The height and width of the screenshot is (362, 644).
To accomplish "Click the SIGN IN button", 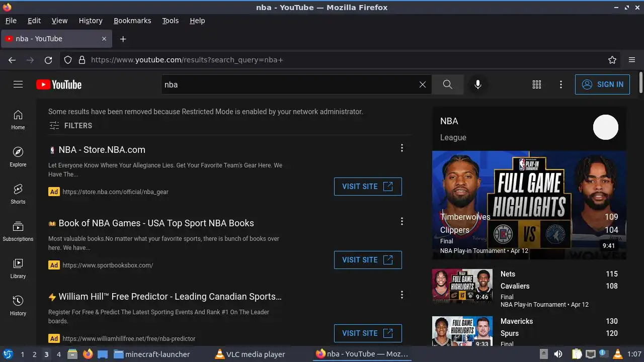I will [602, 84].
